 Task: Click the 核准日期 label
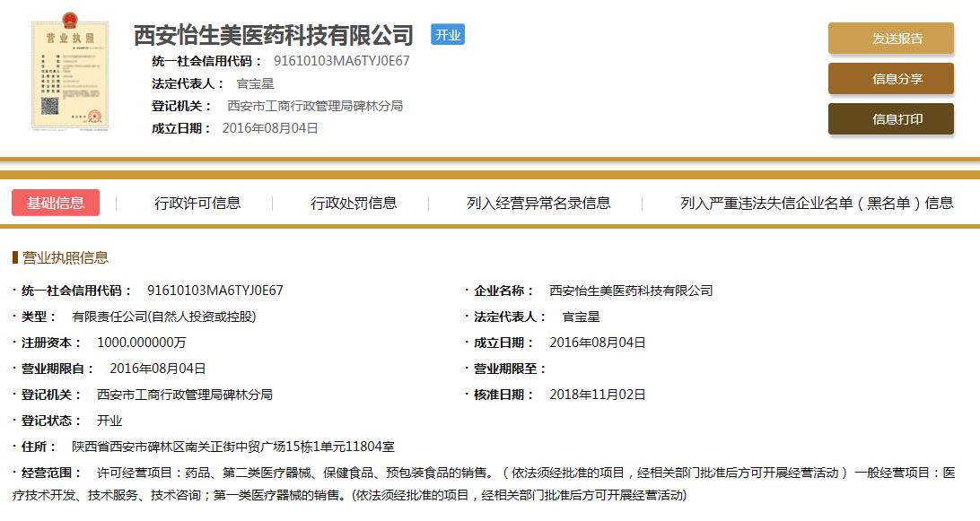click(x=503, y=395)
